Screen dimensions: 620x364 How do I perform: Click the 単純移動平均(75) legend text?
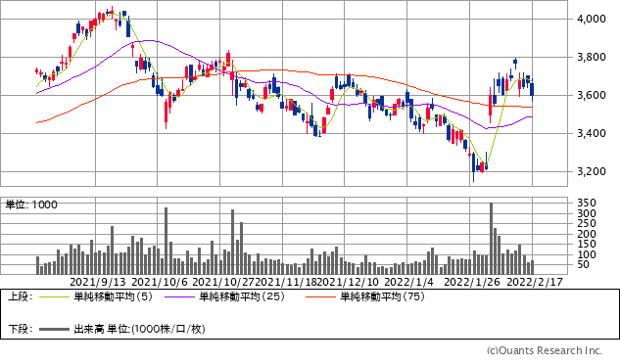click(382, 296)
